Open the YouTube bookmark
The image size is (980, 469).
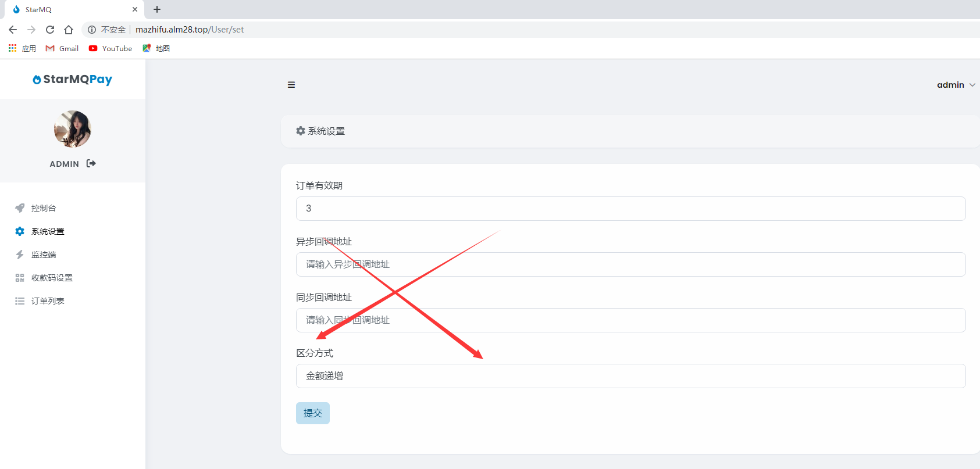coord(111,49)
